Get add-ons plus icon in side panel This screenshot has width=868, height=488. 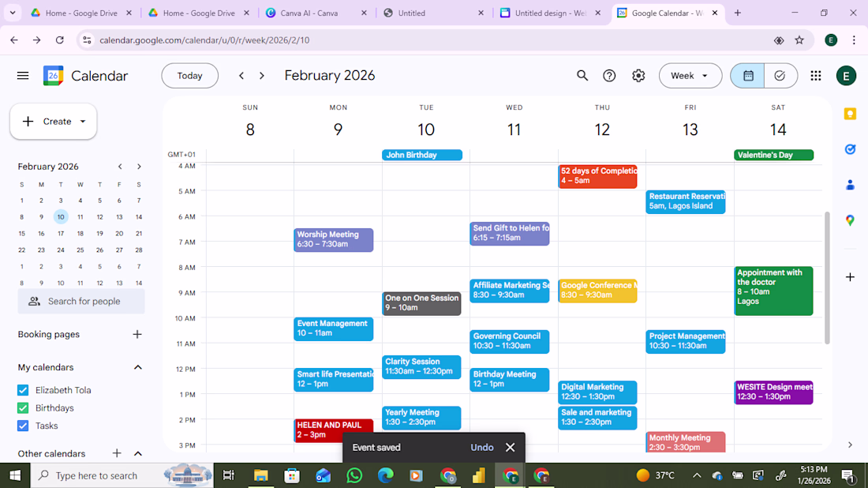pyautogui.click(x=850, y=276)
